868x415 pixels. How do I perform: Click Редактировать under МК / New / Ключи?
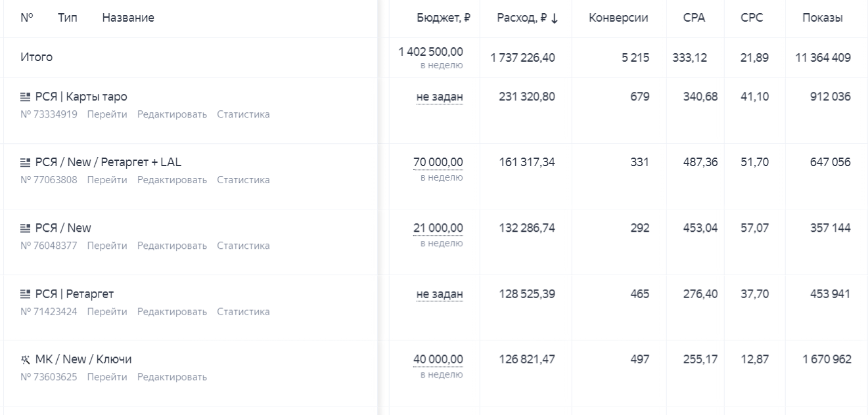coord(172,377)
